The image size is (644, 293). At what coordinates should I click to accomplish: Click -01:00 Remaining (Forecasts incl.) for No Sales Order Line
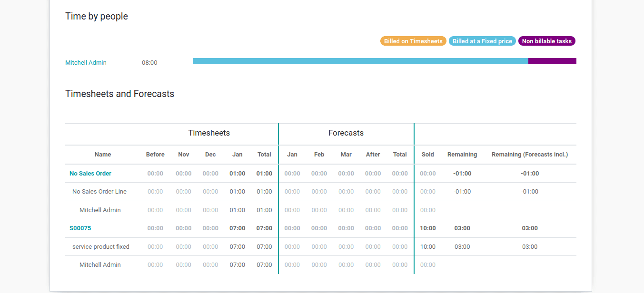pyautogui.click(x=530, y=192)
